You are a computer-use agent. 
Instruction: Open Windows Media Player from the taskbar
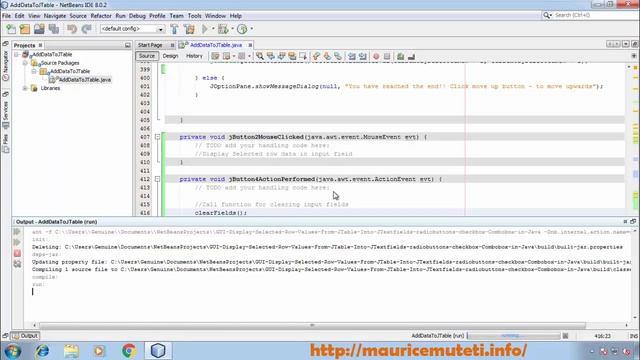pyautogui.click(x=100, y=351)
